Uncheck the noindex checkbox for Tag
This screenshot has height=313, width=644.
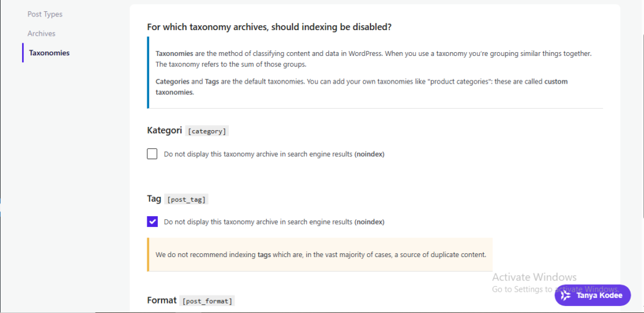point(152,222)
